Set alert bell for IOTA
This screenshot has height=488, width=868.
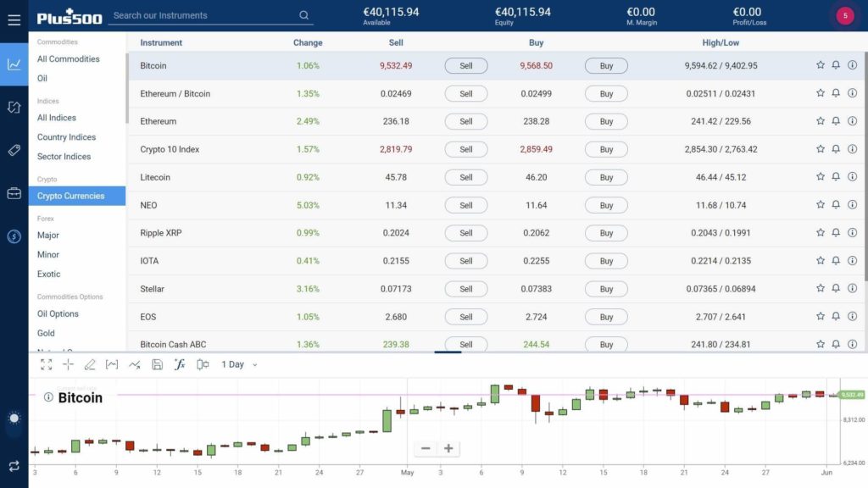(x=836, y=261)
